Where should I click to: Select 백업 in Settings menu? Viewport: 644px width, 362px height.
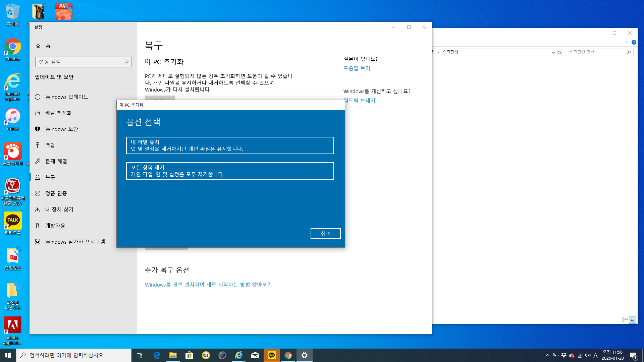(x=50, y=145)
